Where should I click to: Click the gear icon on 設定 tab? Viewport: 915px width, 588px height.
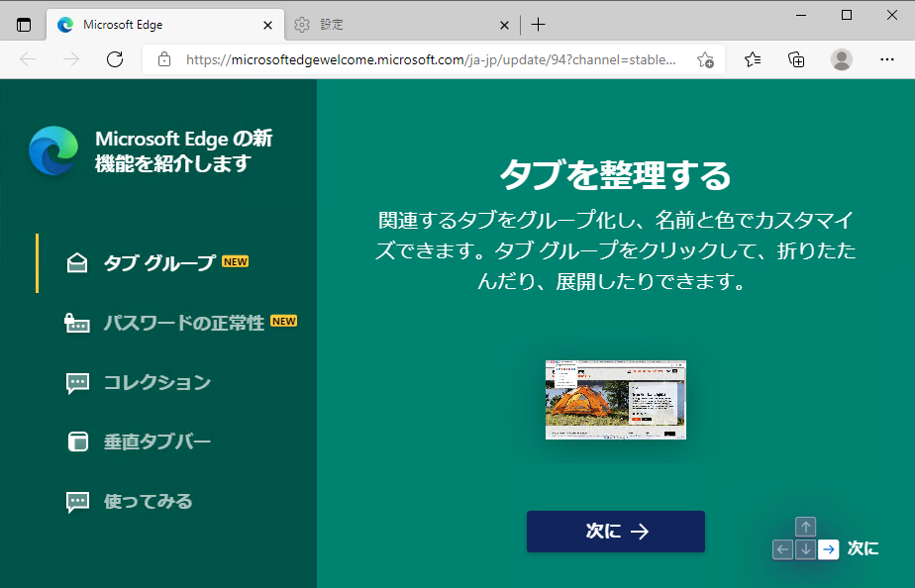(x=302, y=25)
